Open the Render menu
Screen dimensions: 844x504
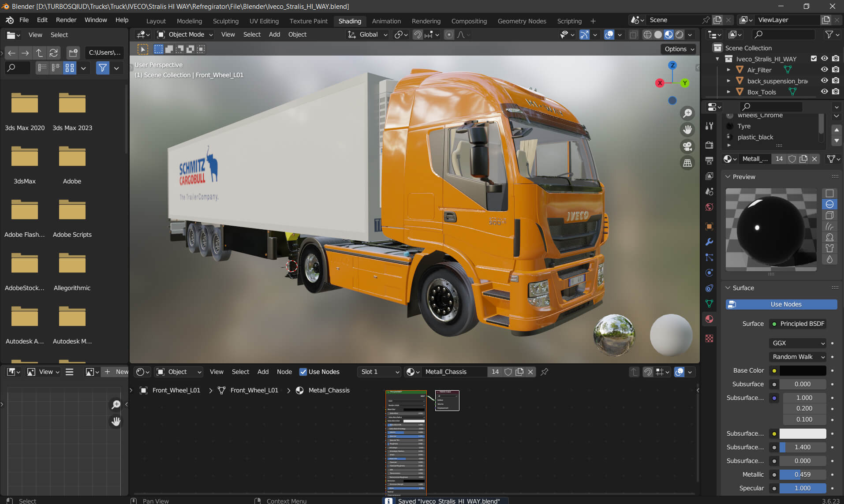coord(66,20)
